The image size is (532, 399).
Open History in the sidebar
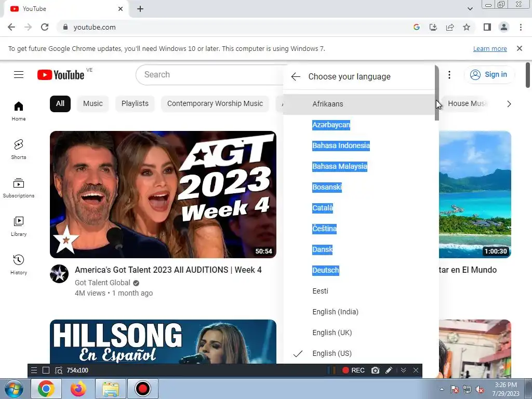click(x=19, y=264)
